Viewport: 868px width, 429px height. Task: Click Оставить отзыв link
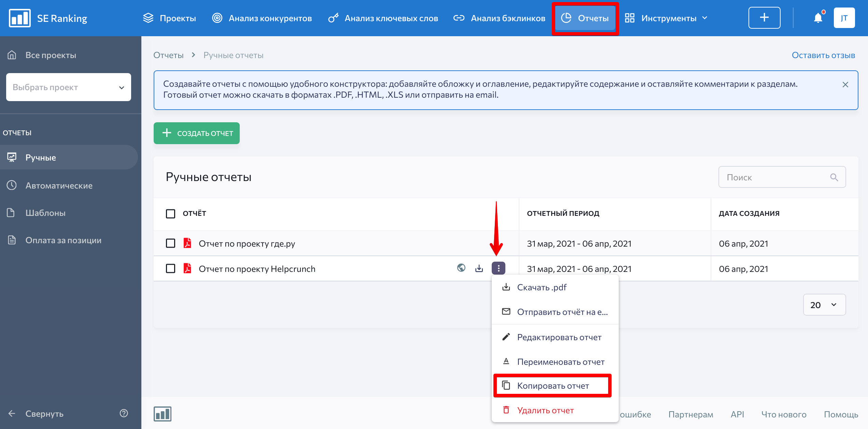[823, 55]
